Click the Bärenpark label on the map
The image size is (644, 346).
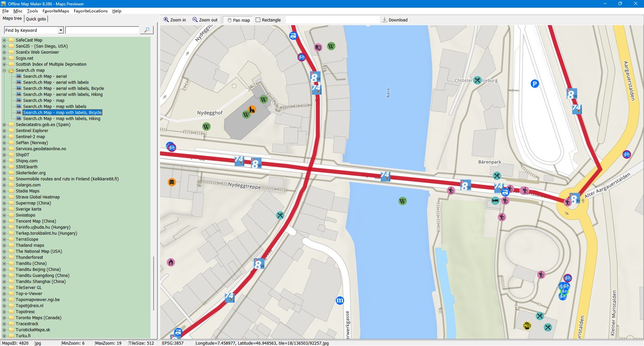coord(490,162)
